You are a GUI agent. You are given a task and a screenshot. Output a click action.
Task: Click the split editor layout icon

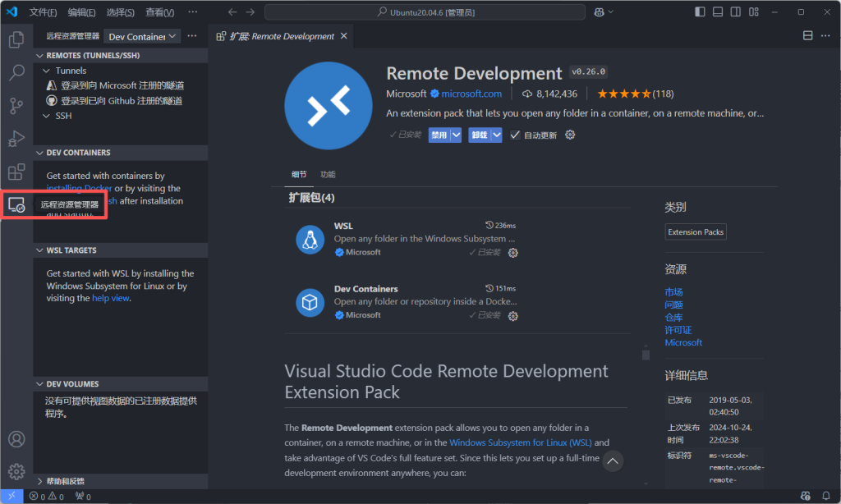click(807, 36)
